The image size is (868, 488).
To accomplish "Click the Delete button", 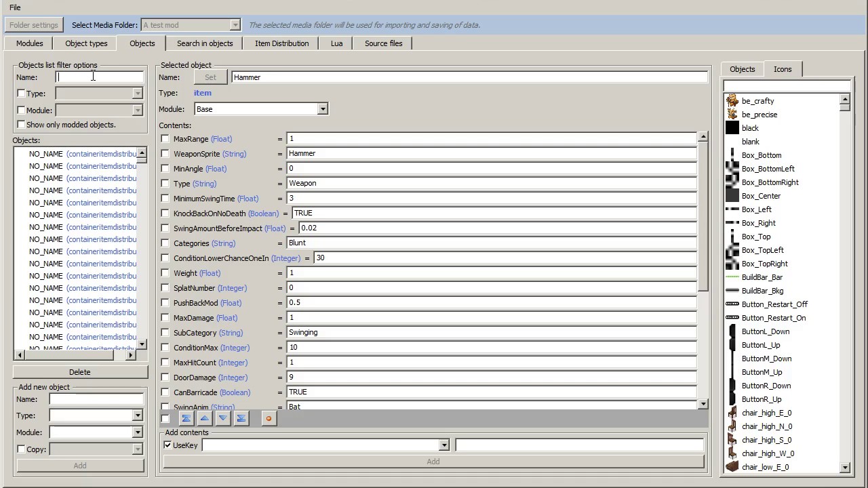I will pos(80,372).
